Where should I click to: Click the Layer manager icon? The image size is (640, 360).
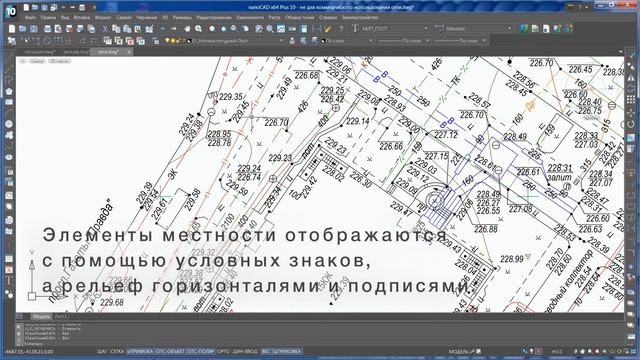coord(156,41)
